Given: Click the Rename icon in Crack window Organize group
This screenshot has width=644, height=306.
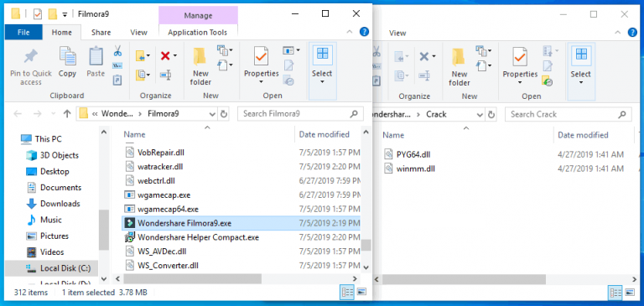Looking at the screenshot, I should click(x=424, y=75).
